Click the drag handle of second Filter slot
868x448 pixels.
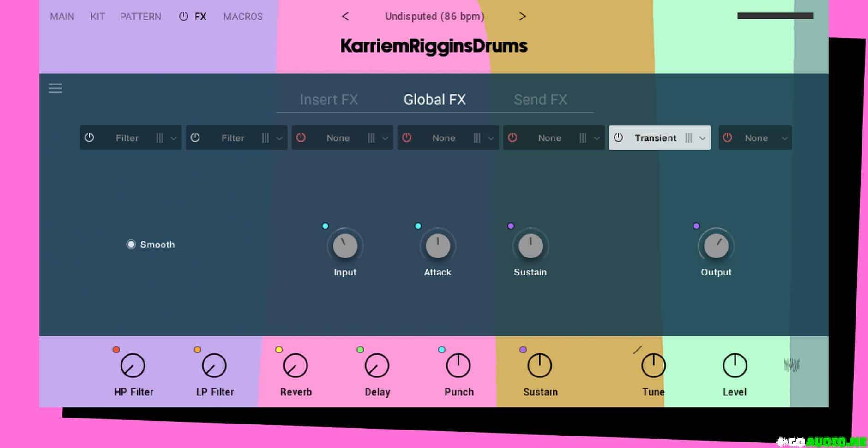(265, 138)
